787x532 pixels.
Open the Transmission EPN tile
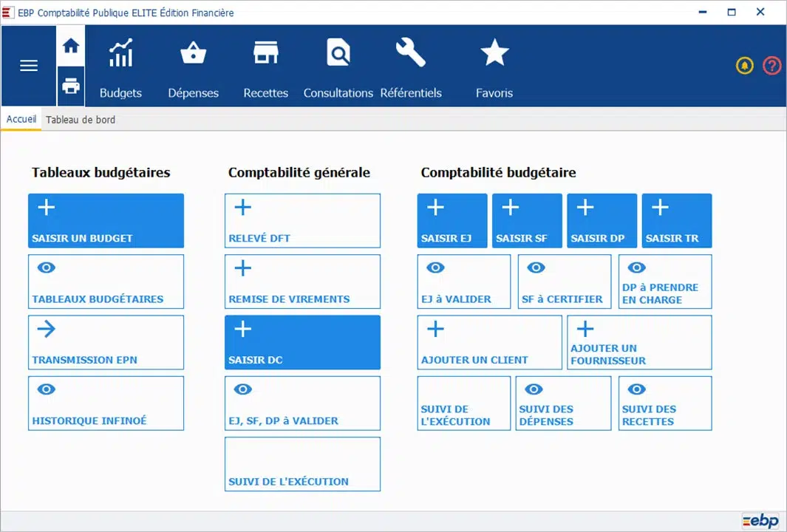click(x=106, y=343)
